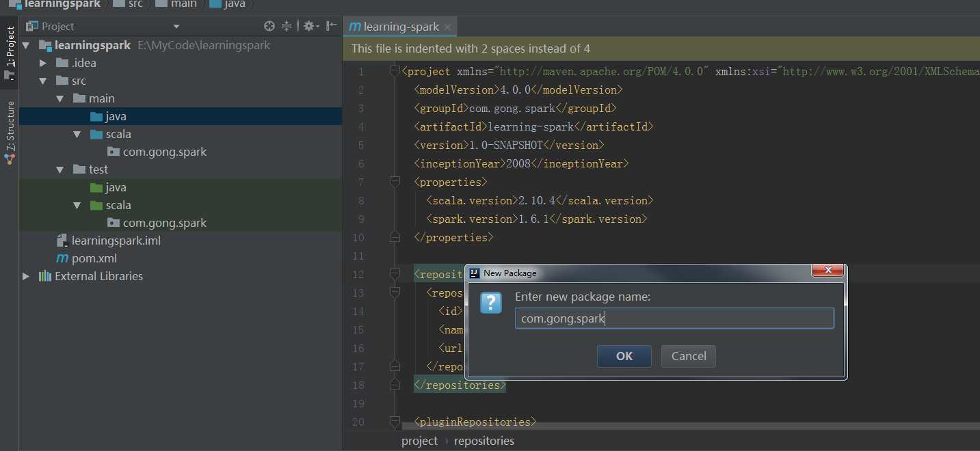The image size is (980, 451).
Task: Collapse the main folder arrow
Action: (60, 98)
